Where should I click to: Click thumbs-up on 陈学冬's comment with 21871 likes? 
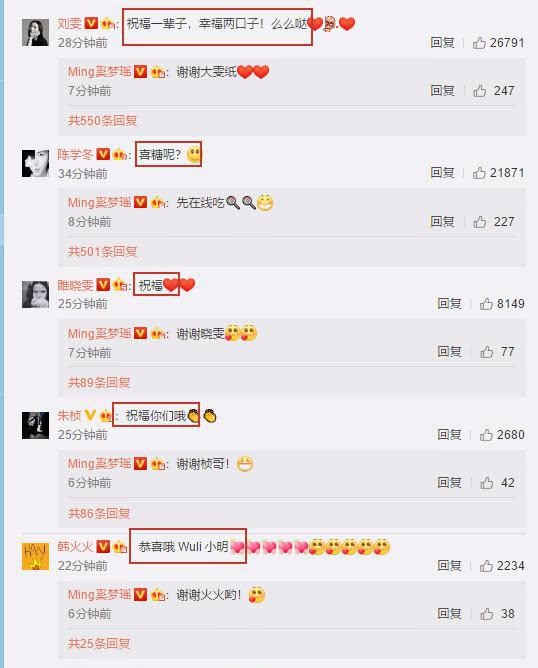pyautogui.click(x=479, y=173)
